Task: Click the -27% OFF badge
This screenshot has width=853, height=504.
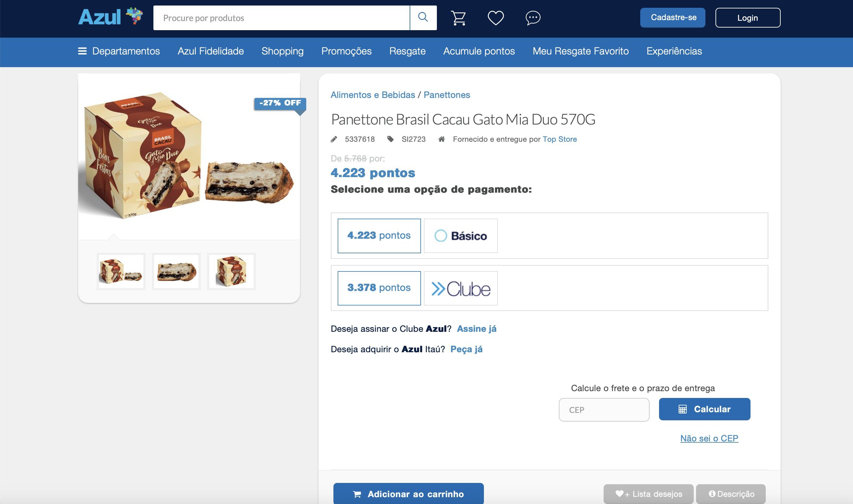Action: (x=280, y=103)
